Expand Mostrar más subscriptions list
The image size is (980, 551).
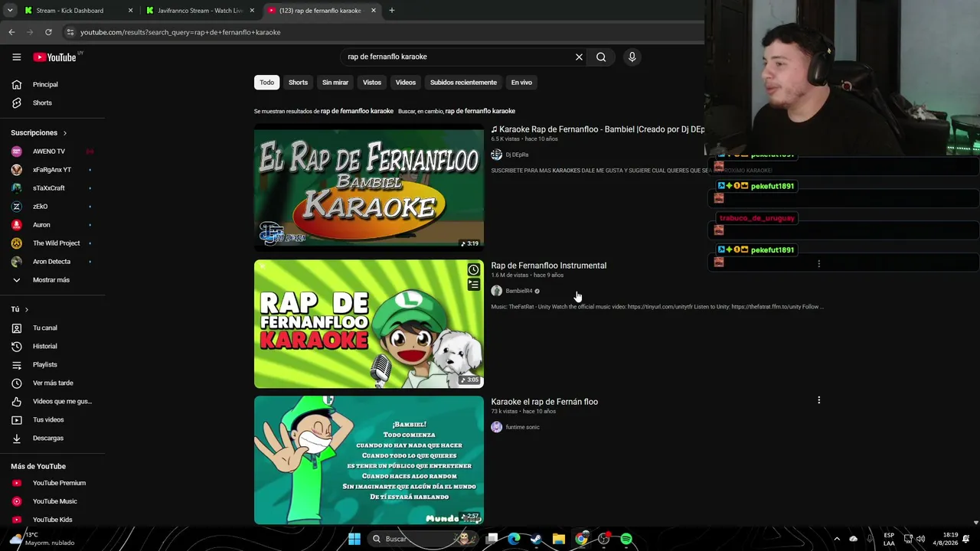53,280
